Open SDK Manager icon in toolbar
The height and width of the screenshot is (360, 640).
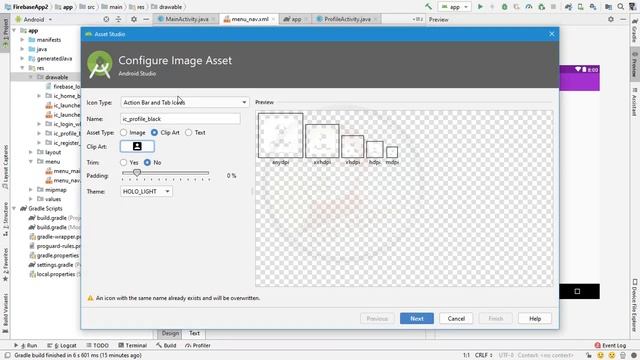pos(593,7)
